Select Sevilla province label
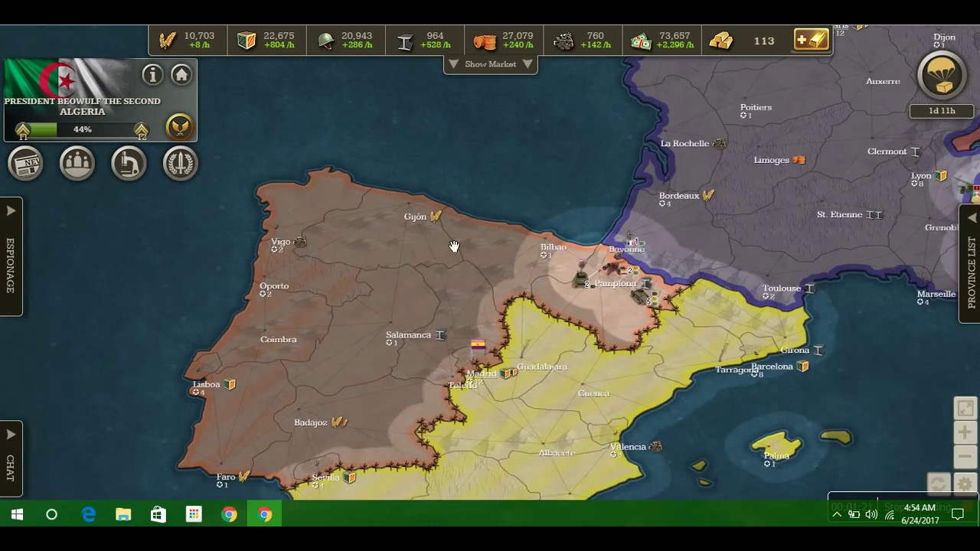 [325, 478]
